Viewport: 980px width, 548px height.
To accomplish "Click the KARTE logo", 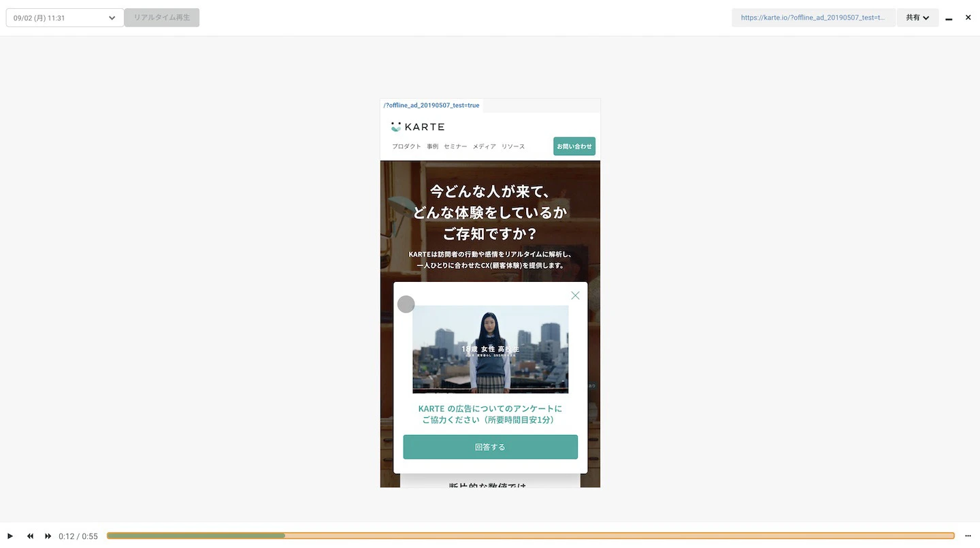I will pyautogui.click(x=418, y=127).
